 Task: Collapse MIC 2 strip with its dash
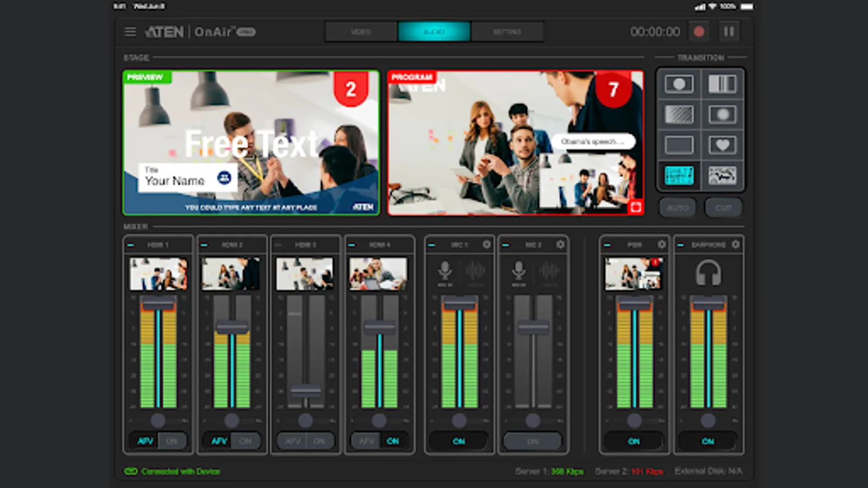[505, 245]
